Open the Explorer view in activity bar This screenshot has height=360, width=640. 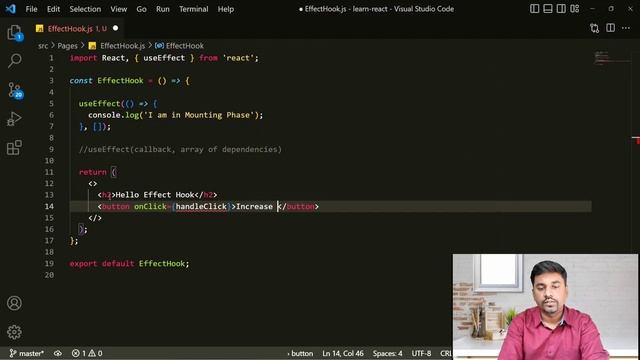coord(14,33)
